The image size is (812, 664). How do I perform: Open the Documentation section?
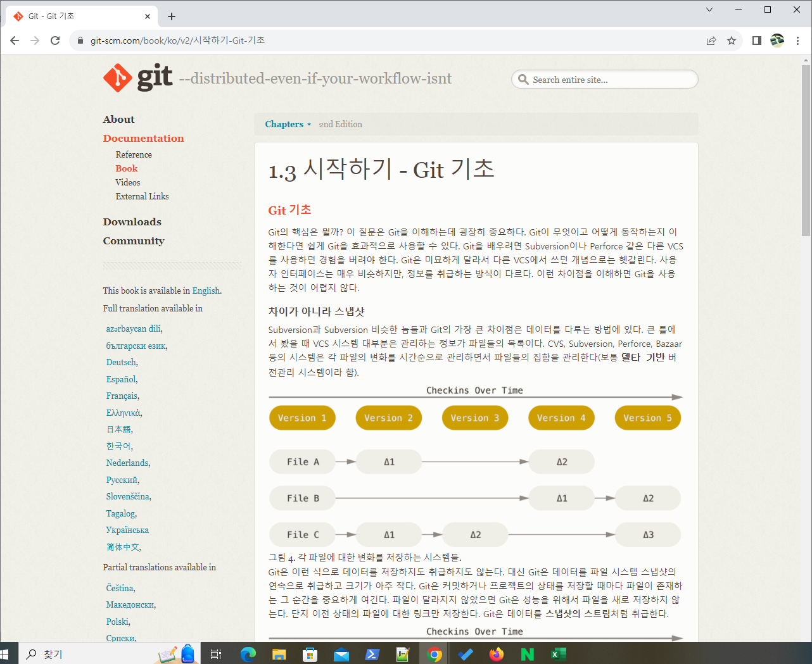(143, 138)
